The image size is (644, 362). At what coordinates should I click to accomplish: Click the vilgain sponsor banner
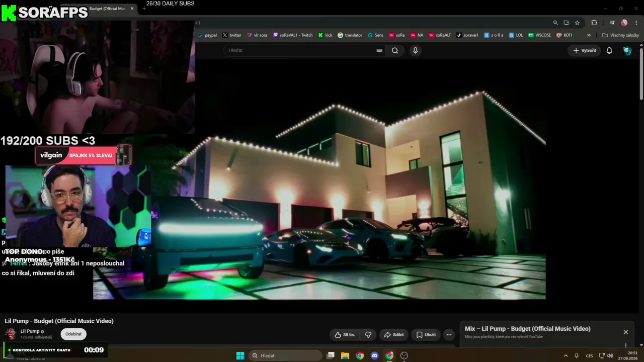(83, 155)
